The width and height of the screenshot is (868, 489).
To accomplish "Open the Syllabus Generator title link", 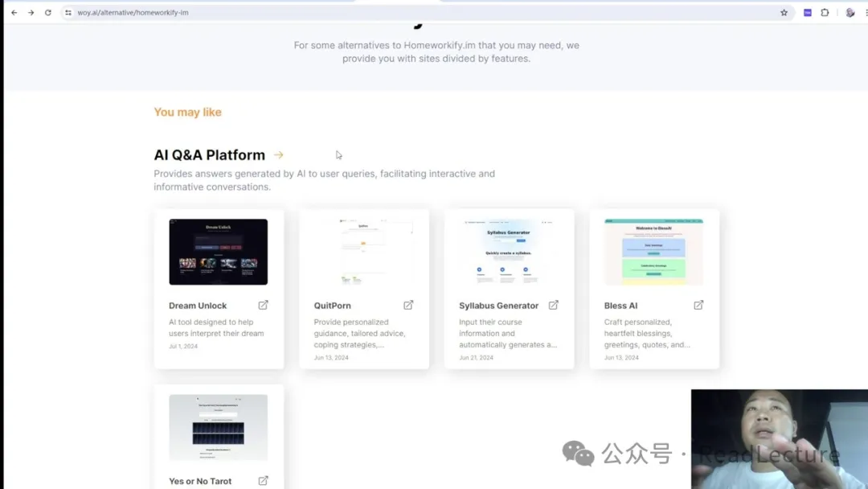I will point(498,306).
